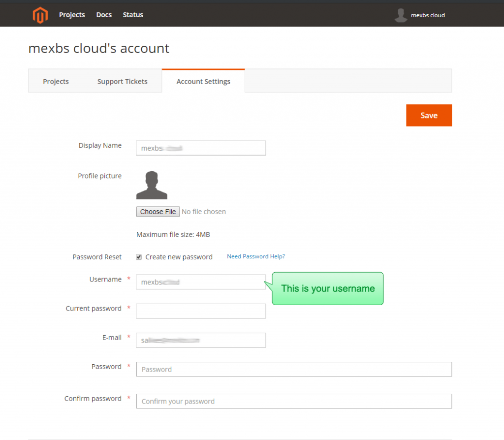
Task: Click the 'Create new password' label text
Action: 179,257
